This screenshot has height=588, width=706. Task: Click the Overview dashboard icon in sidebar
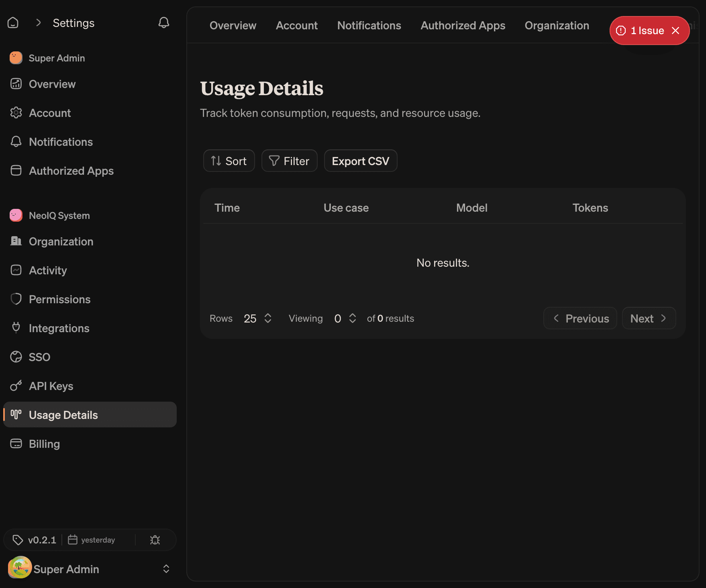tap(16, 84)
